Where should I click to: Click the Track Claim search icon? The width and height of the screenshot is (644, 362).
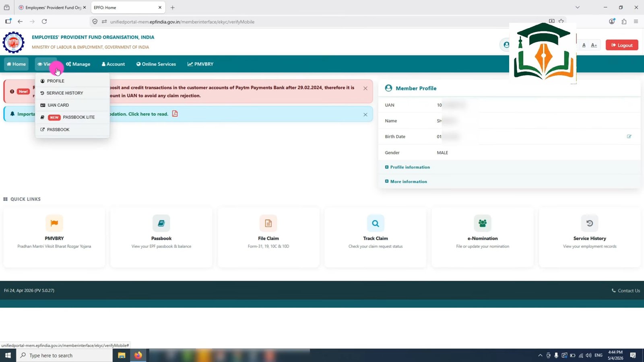click(376, 223)
